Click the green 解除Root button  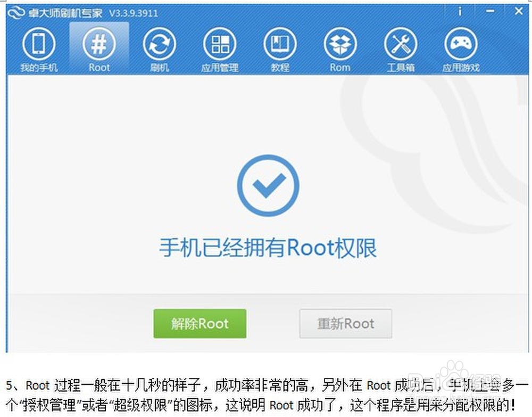[x=199, y=323]
